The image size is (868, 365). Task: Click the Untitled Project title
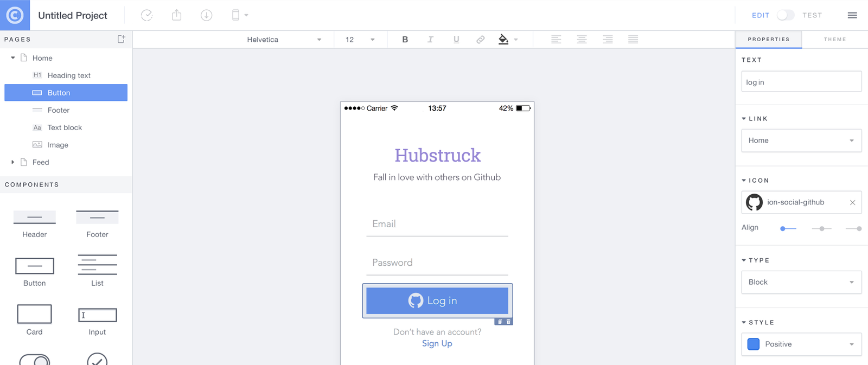tap(73, 15)
